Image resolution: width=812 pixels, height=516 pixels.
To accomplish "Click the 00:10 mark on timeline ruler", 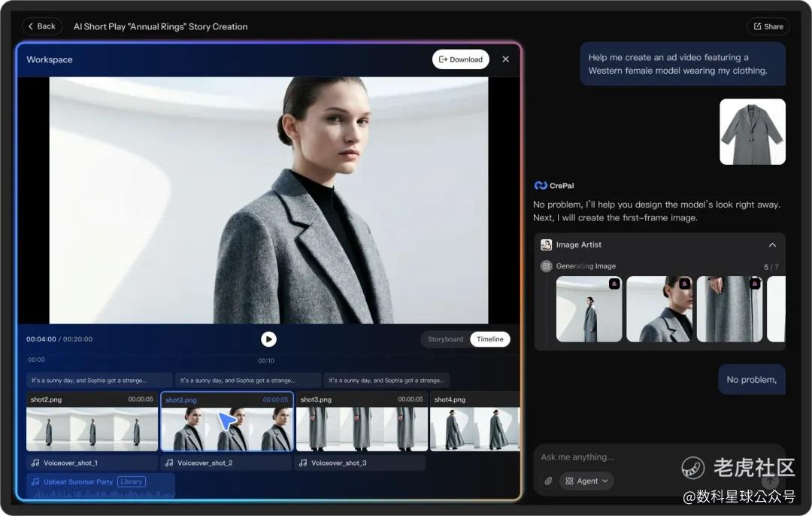I will point(266,360).
